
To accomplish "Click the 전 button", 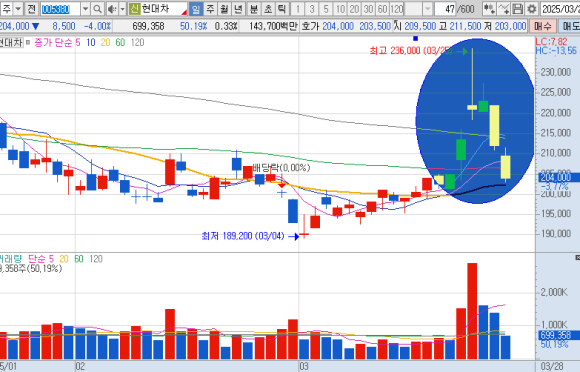I will pyautogui.click(x=32, y=9).
